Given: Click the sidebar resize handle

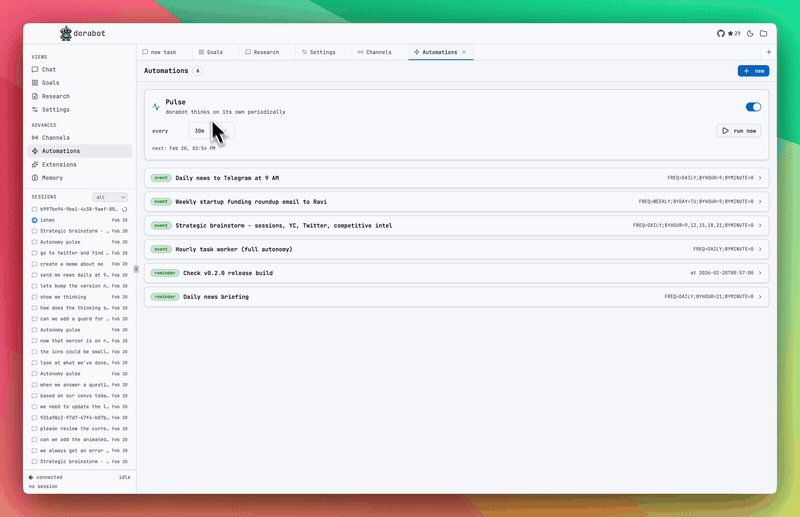Looking at the screenshot, I should pos(136,269).
